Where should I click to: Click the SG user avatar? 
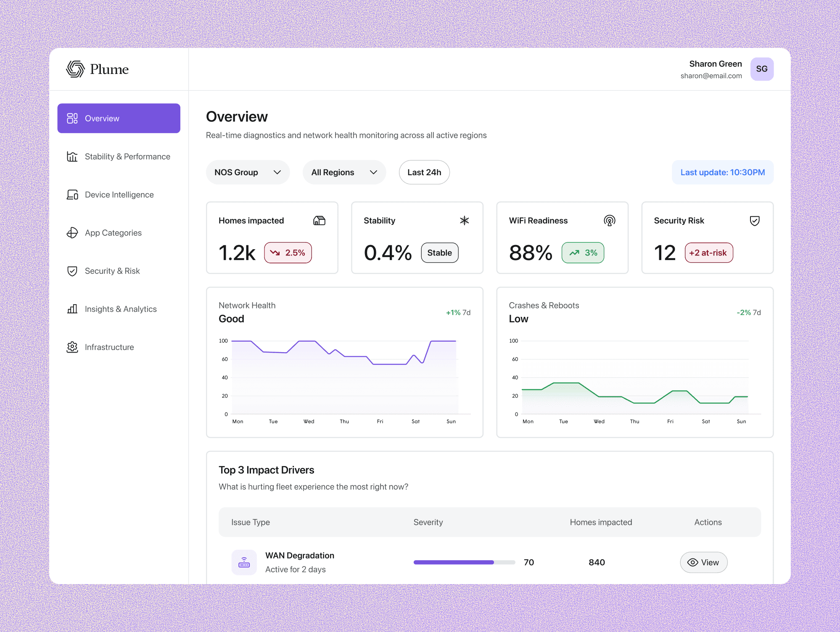click(762, 69)
